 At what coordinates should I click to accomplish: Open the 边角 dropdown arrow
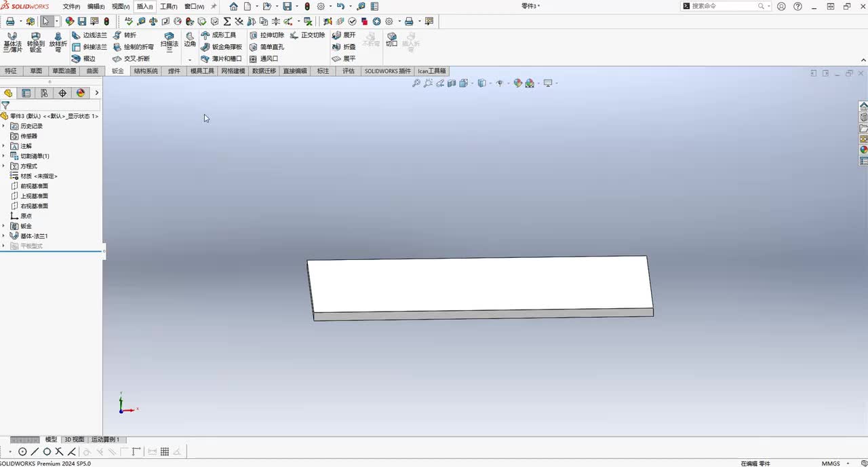190,59
